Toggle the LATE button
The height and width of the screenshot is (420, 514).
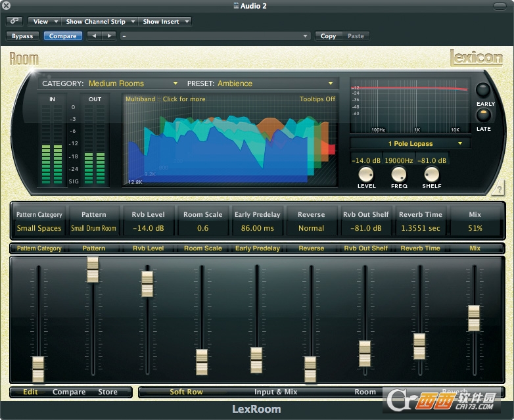[x=483, y=115]
